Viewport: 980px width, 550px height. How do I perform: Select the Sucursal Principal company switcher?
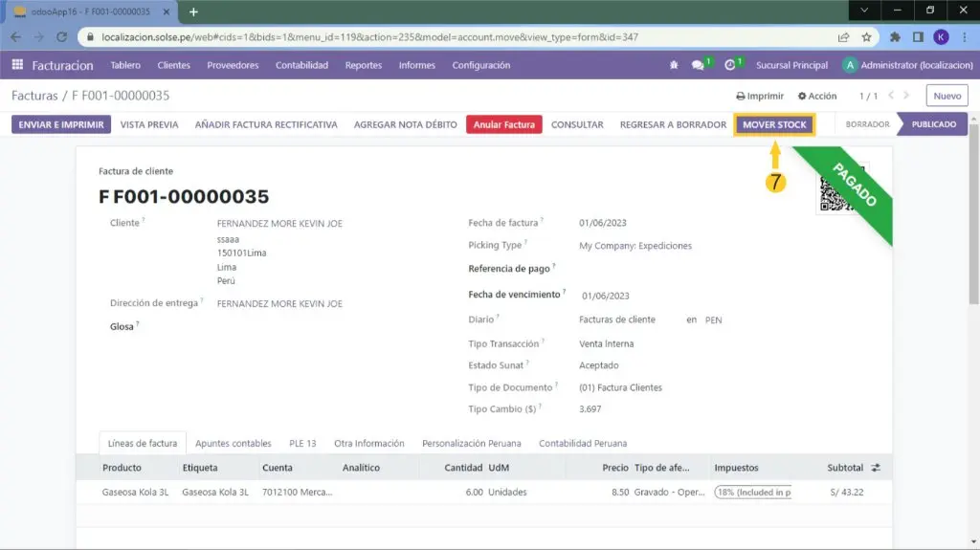pos(791,65)
